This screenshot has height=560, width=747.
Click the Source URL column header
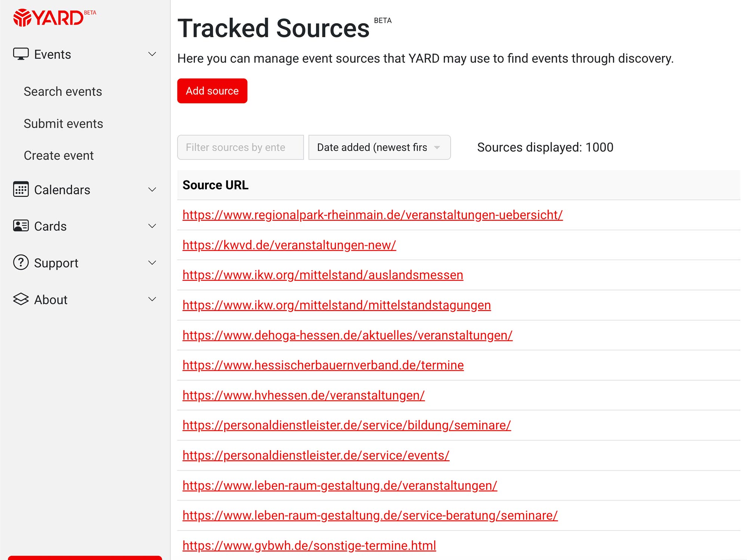click(215, 185)
